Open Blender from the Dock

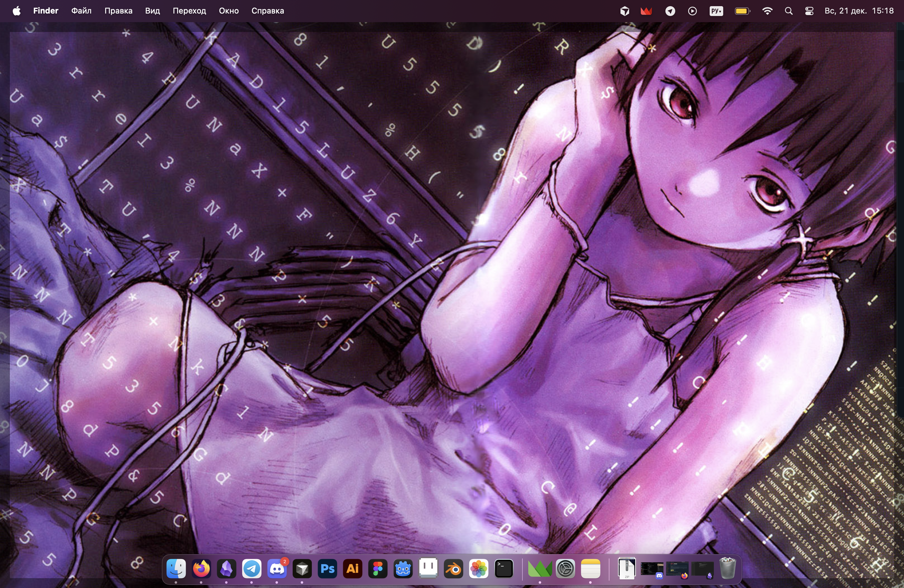(454, 569)
